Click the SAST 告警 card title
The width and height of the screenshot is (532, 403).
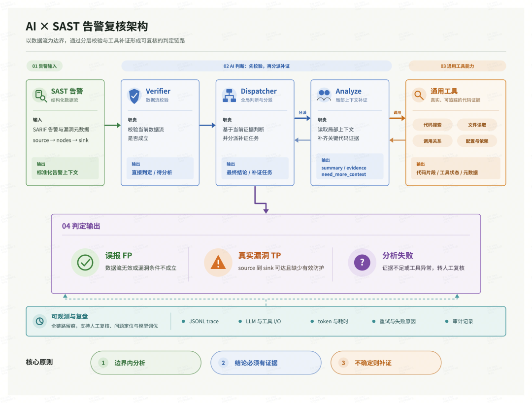(67, 91)
